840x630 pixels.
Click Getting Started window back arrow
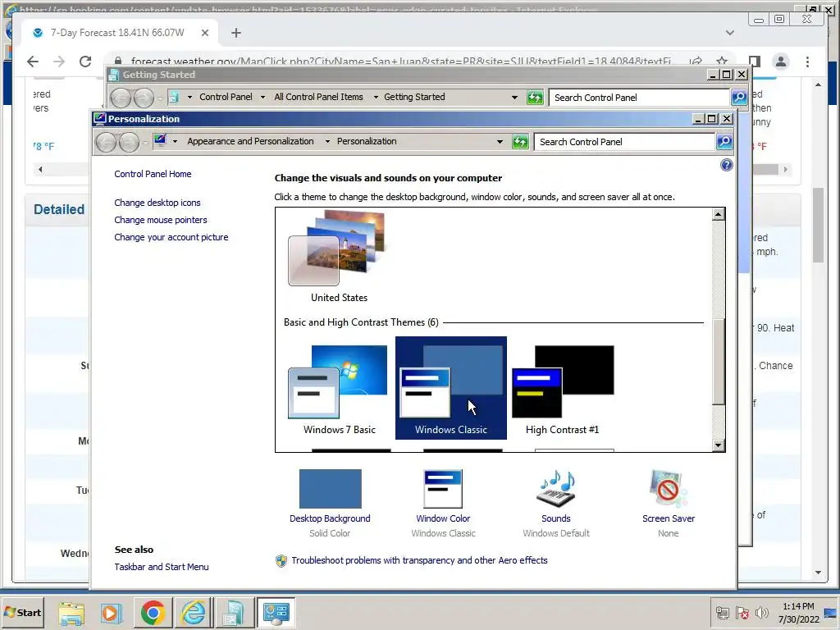pos(121,98)
